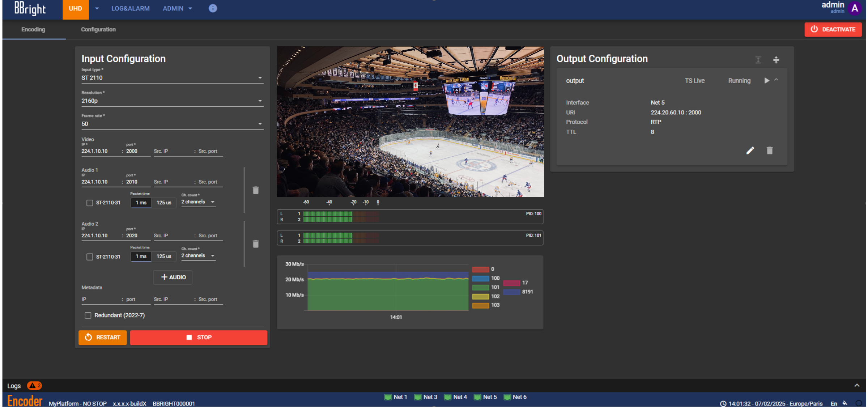
Task: Delete Audio 2 with its trash icon
Action: pyautogui.click(x=256, y=244)
